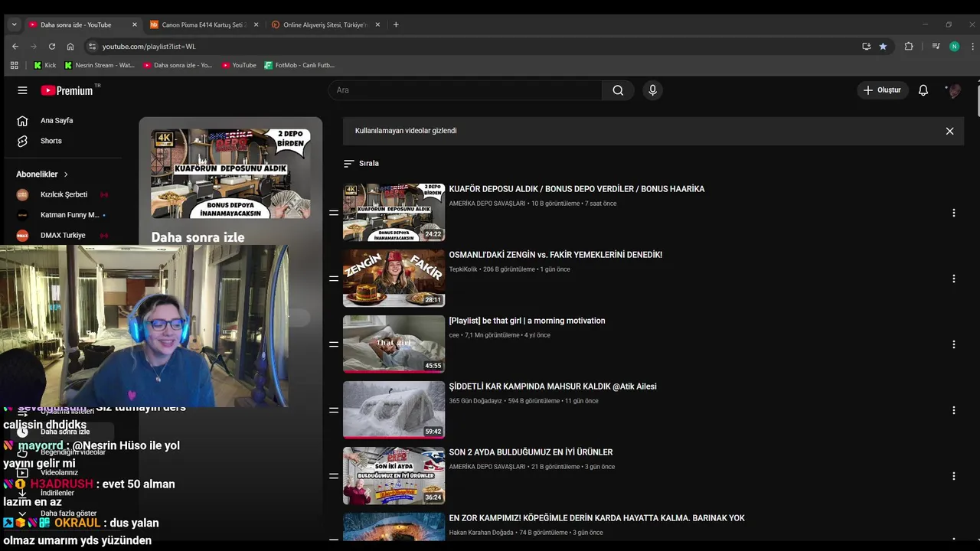Open video title EN ZOR KAMPIMIZ! KÖPEĞİMLE

click(596, 518)
